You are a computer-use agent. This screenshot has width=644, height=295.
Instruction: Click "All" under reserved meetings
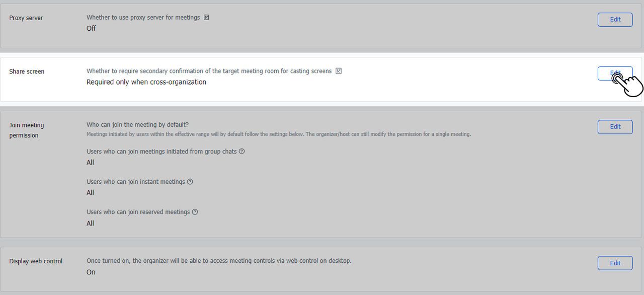click(90, 224)
